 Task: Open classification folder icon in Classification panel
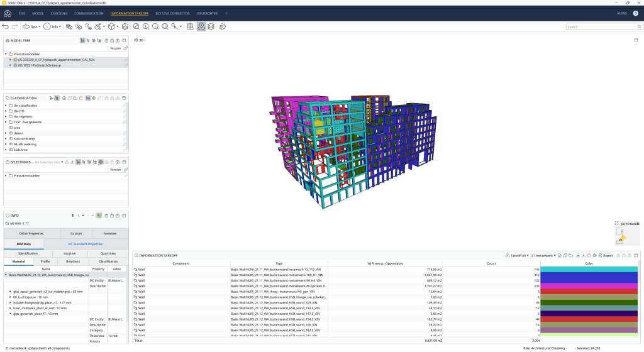click(75, 98)
